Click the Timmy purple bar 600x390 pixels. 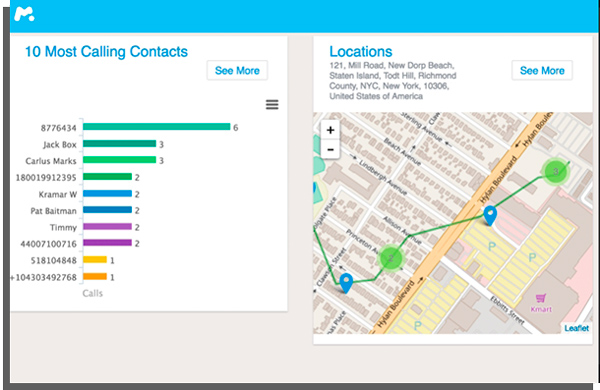click(x=108, y=227)
